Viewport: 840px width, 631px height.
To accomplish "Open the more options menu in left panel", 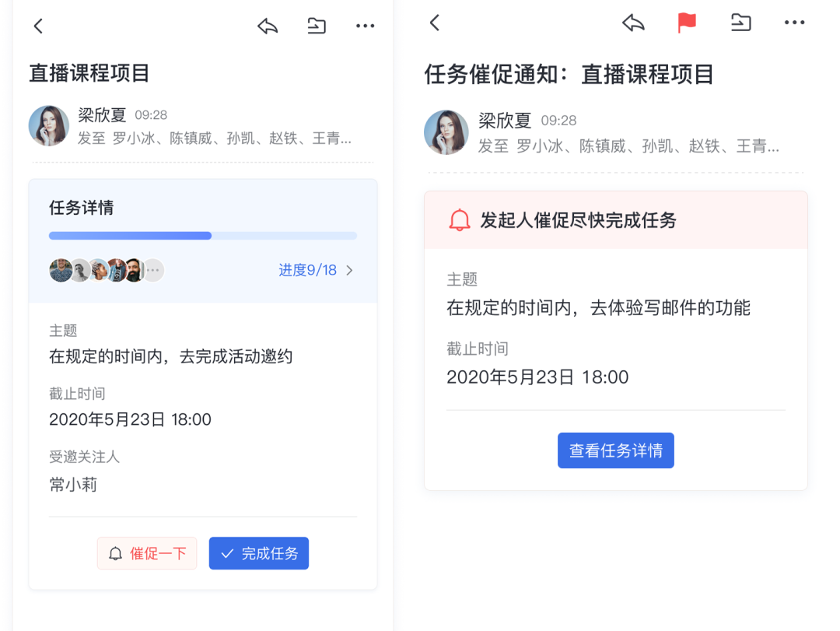I will [365, 26].
